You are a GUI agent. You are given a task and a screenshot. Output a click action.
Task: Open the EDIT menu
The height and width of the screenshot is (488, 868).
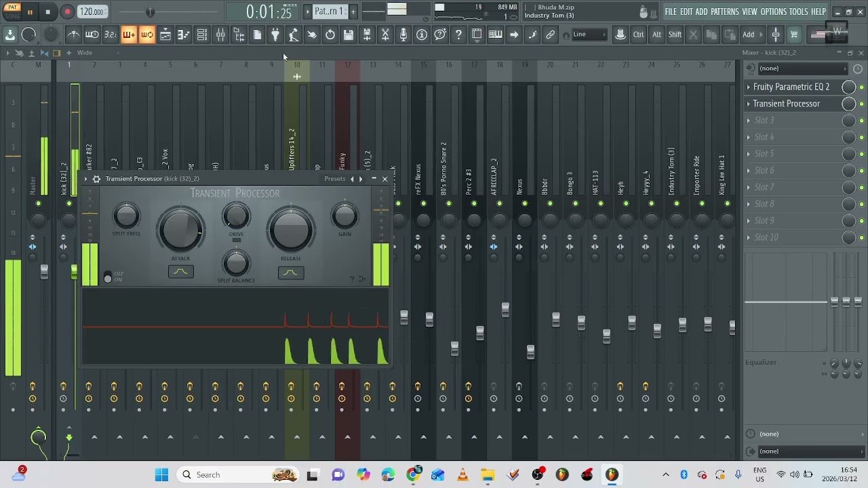686,12
